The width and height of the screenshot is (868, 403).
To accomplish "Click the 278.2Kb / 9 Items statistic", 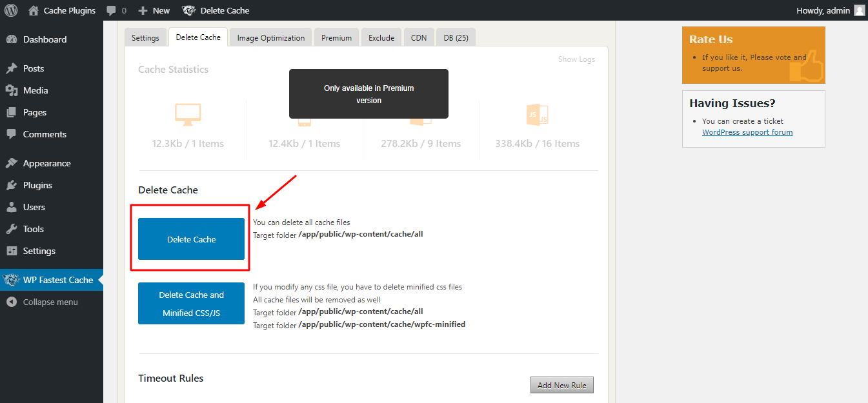I will pos(421,144).
